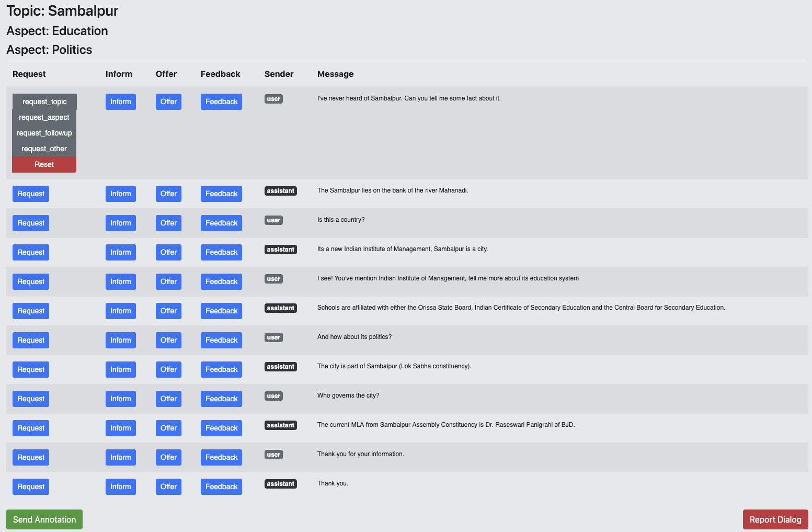
Task: Expand Request dropdown for 'Who governs the city?'
Action: tap(31, 399)
